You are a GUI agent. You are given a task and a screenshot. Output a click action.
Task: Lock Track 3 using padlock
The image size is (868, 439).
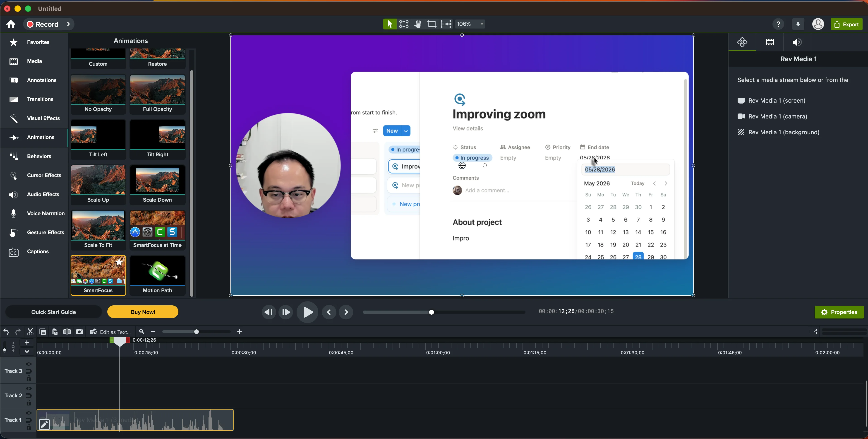(x=29, y=379)
